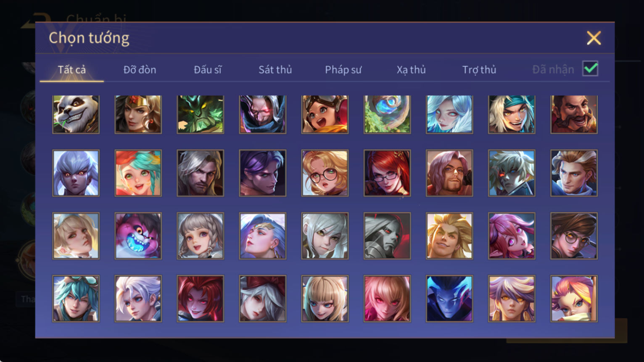Pick the blonde girl with round glasses

325,173
